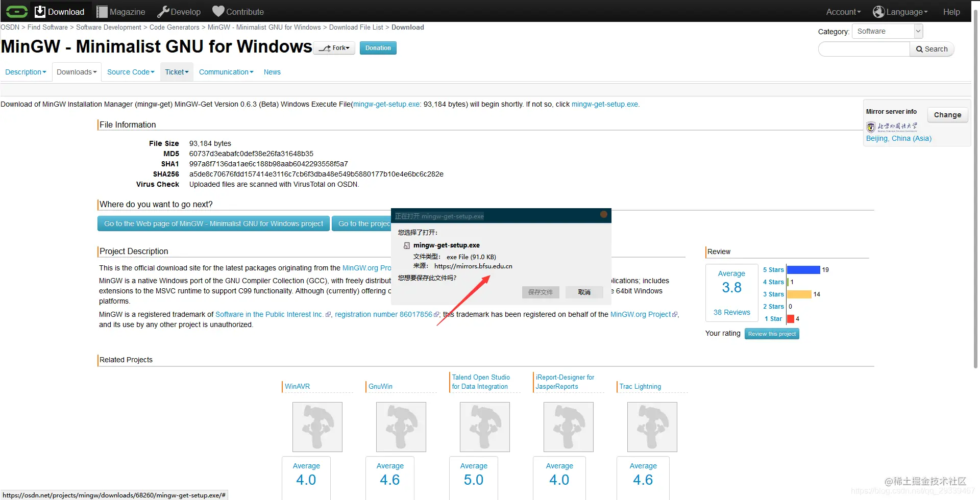Screen dimensions: 980x500
Task: Expand the Downloads tab menu
Action: [x=77, y=72]
